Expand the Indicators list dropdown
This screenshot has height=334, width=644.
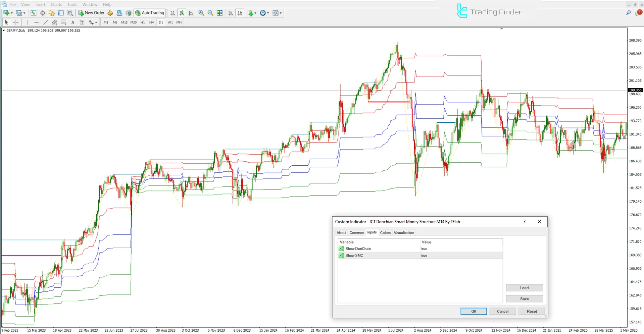[x=255, y=13]
